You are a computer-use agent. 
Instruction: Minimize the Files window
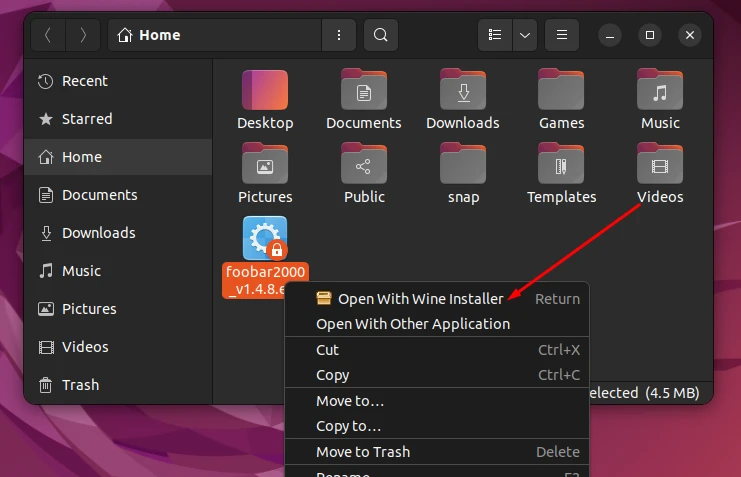tap(610, 35)
